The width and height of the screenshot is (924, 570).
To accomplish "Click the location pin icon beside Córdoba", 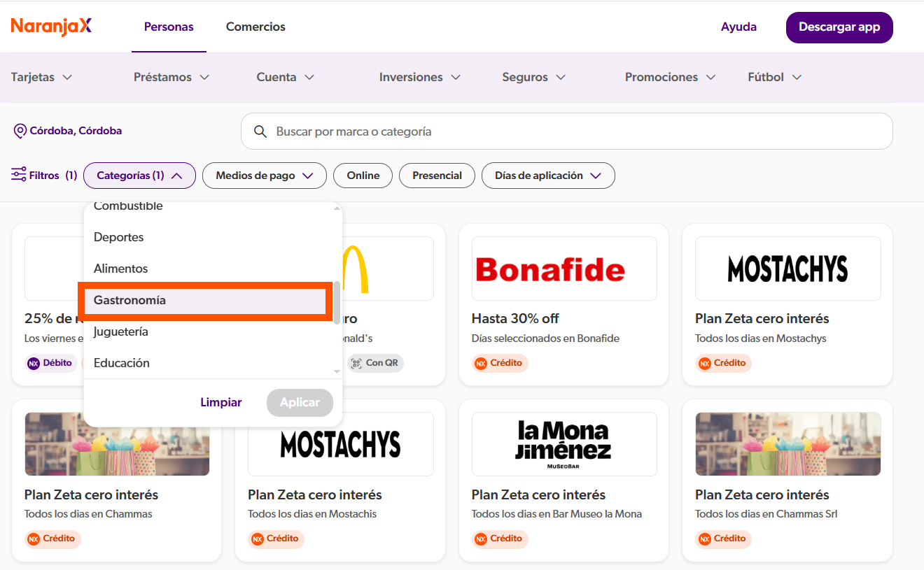I will click(18, 131).
